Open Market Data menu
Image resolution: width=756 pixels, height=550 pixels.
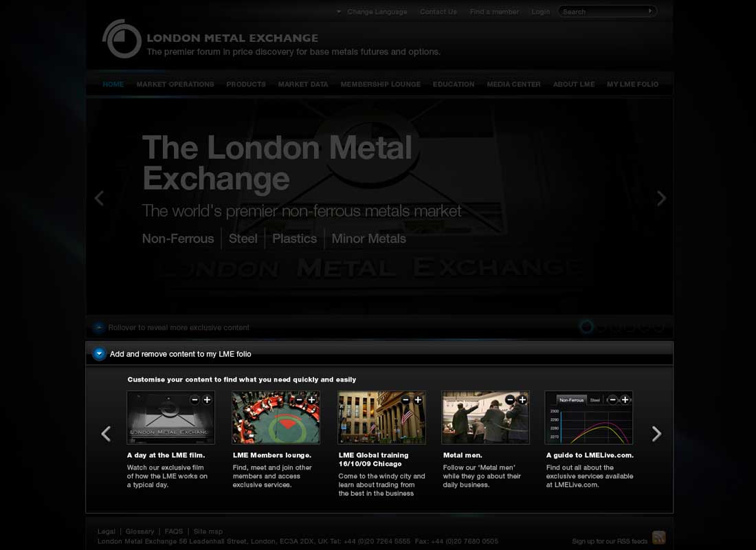click(303, 84)
